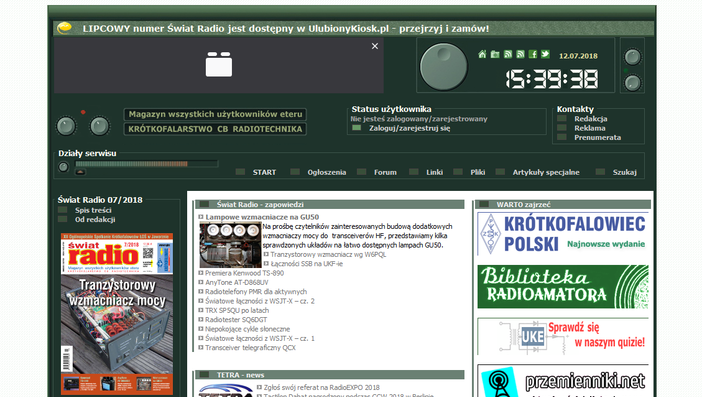Click the Zaloguj/zarejestruj się link
This screenshot has width=702, height=397.
pos(410,128)
